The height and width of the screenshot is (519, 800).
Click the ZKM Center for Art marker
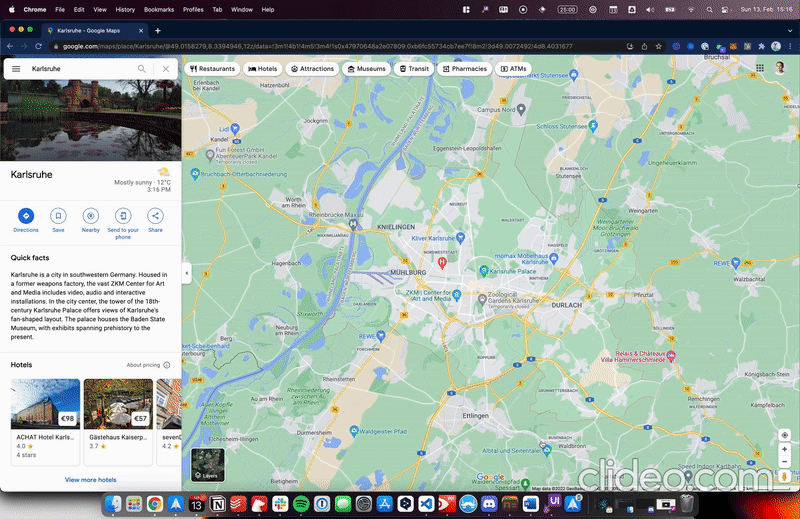pos(457,294)
